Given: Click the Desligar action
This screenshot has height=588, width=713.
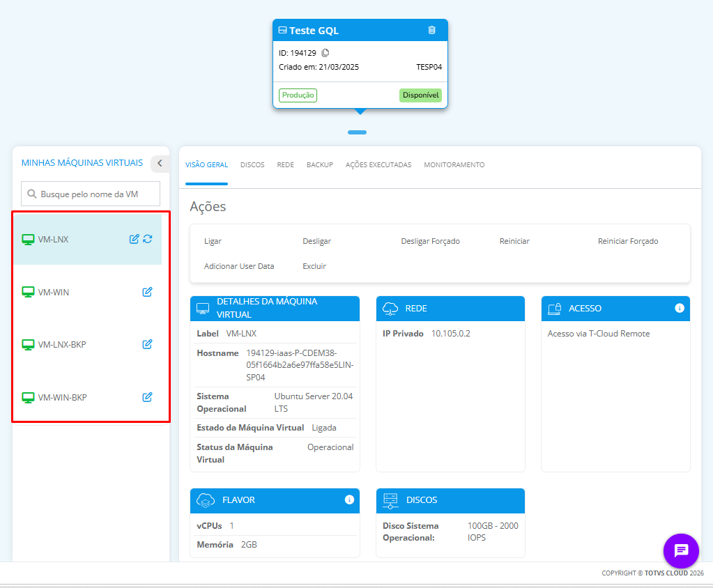Looking at the screenshot, I should coord(317,241).
